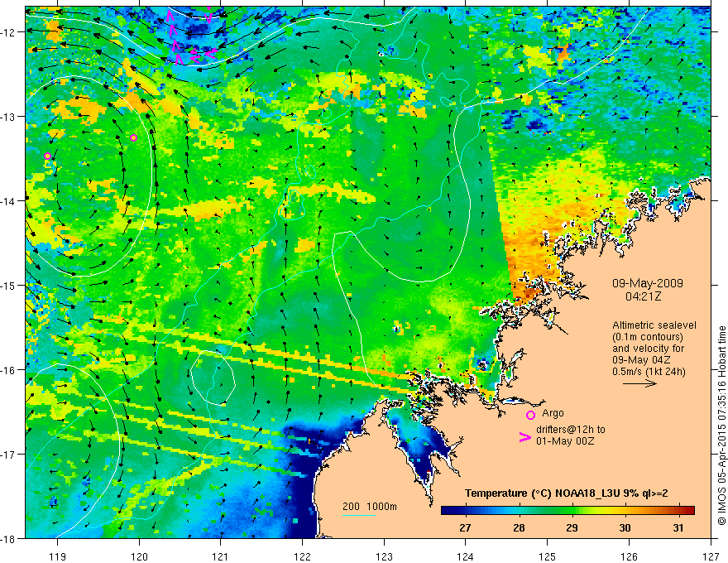Click longitude axis label 126
This screenshot has width=728, height=563.
coord(629,556)
